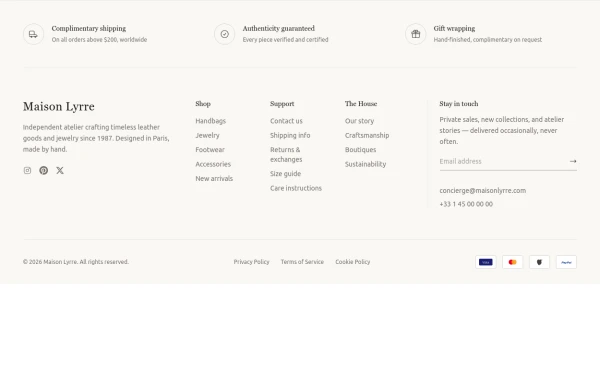View New arrivals
This screenshot has height=384, width=600.
click(x=214, y=179)
